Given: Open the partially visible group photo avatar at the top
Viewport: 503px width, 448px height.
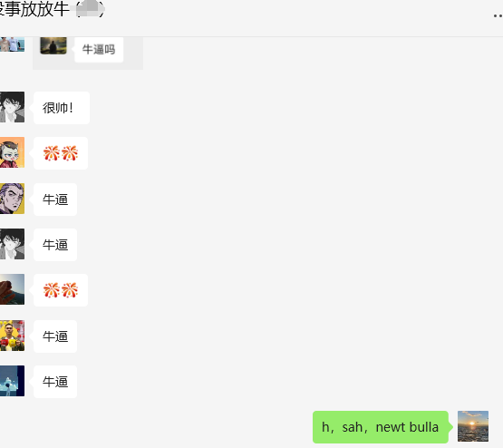Looking at the screenshot, I should coord(12,44).
